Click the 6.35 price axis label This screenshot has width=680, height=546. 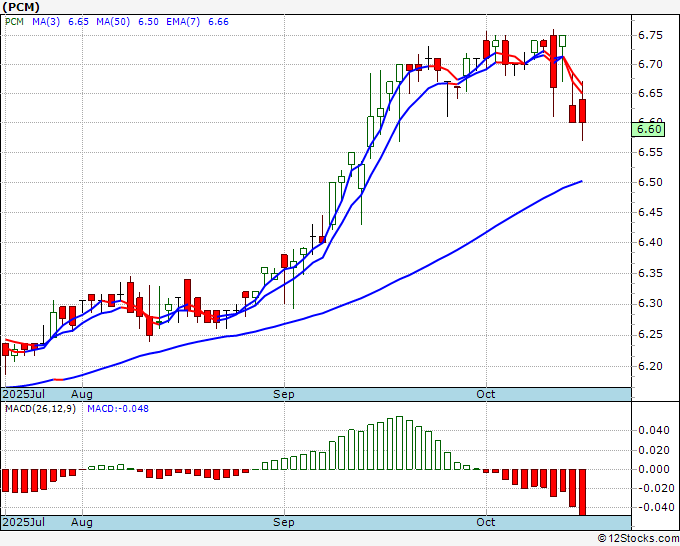[651, 273]
